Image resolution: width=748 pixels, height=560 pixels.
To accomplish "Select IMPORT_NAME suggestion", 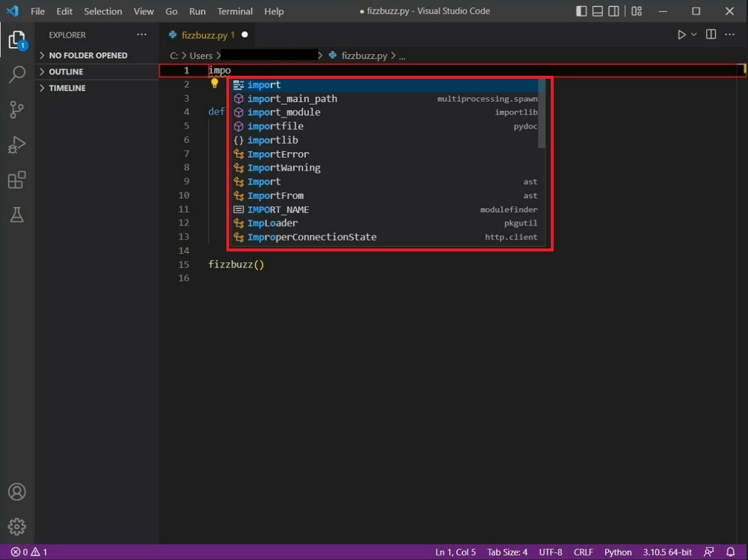I will coord(389,209).
